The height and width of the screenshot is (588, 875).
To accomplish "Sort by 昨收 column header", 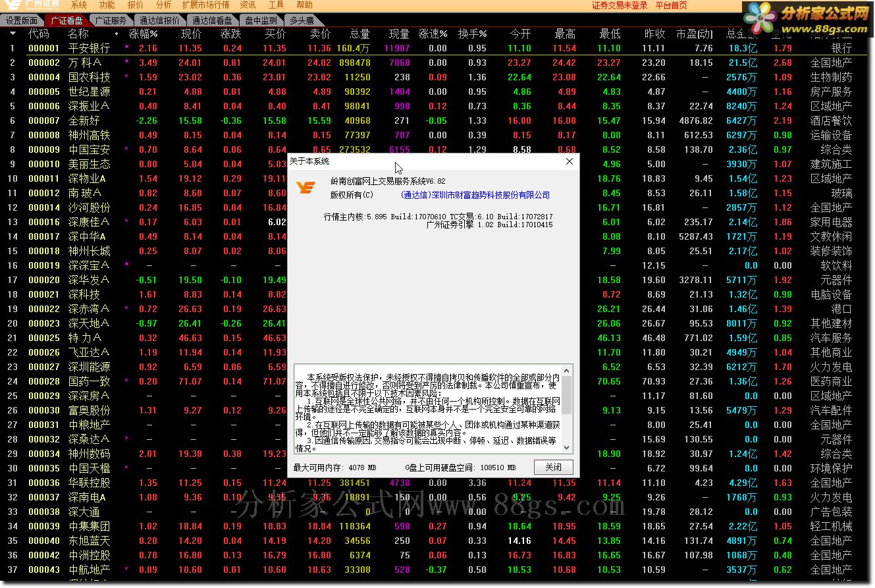I will click(x=654, y=34).
